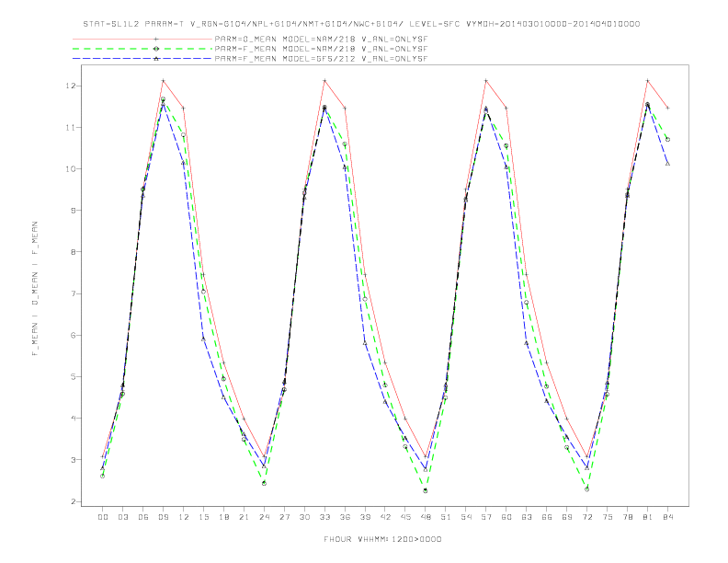Image resolution: width=728 pixels, height=563 pixels.
Task: Click y-axis tick label 4
Action: pyautogui.click(x=74, y=418)
